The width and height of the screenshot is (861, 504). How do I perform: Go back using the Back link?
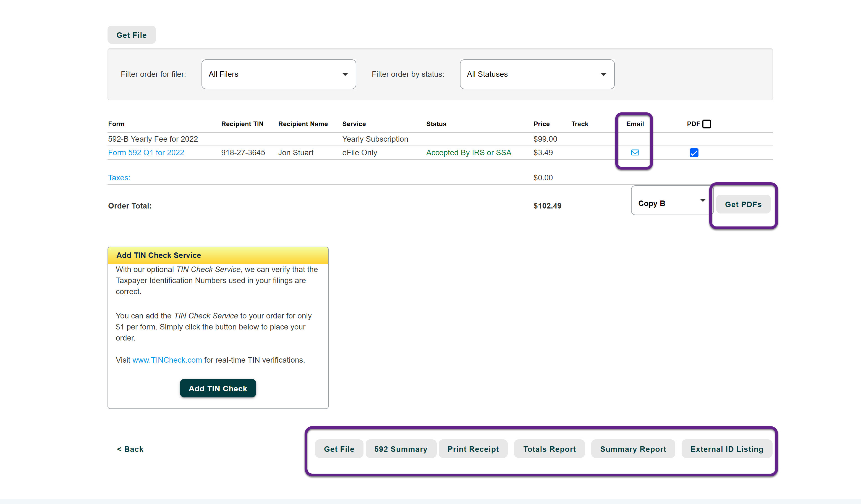(130, 449)
